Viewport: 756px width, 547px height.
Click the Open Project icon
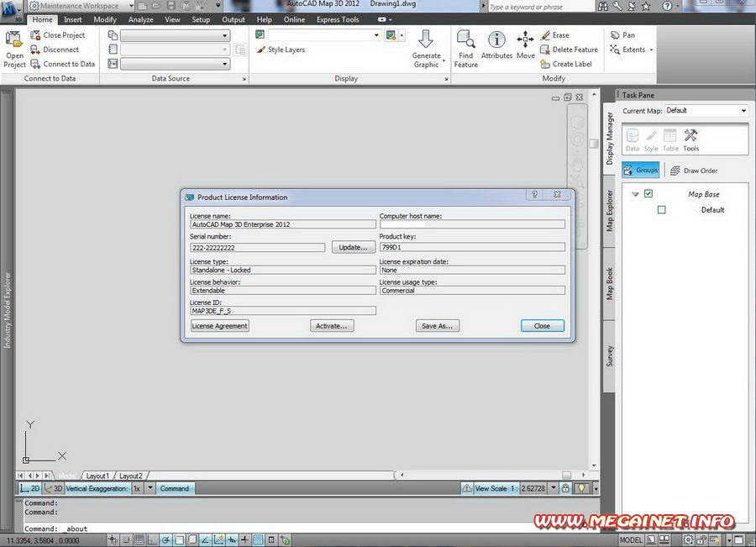14,50
